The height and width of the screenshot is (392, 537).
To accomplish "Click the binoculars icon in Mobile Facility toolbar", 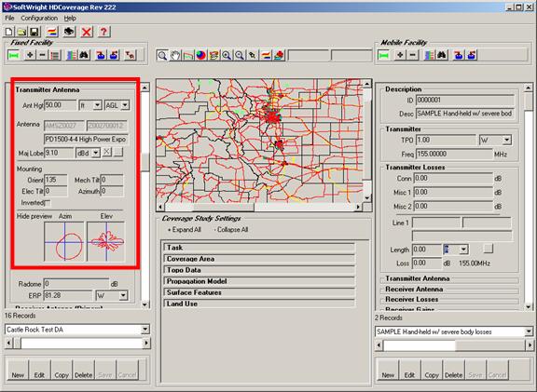I will tap(442, 55).
